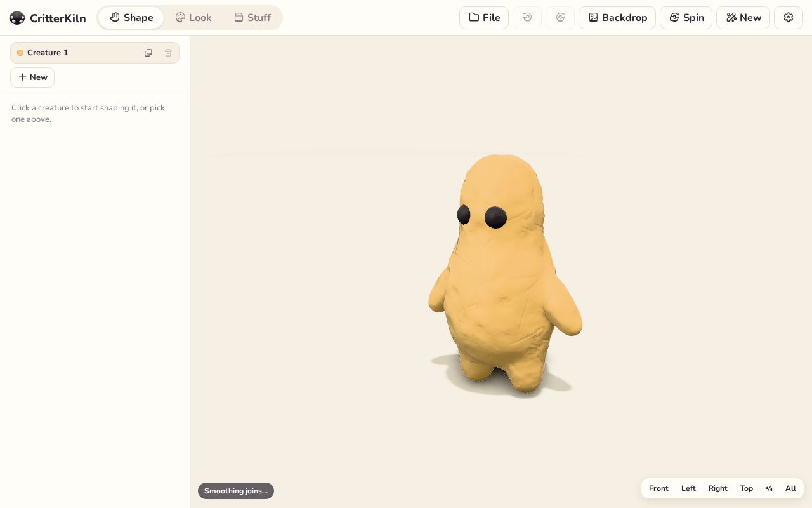
Task: Delete Creature 1 with the trash icon
Action: pyautogui.click(x=168, y=53)
